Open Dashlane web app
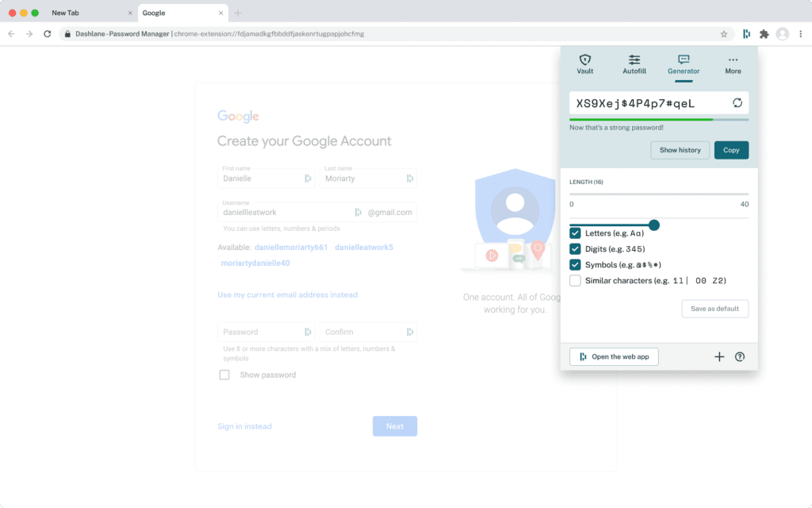Screen dimensions: 812x508 (614, 356)
